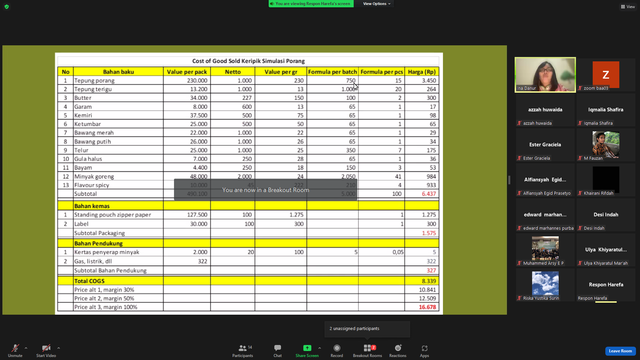This screenshot has width=640, height=360.
Task: Click the 'Bahan kemas' section row
Action: 248,206
